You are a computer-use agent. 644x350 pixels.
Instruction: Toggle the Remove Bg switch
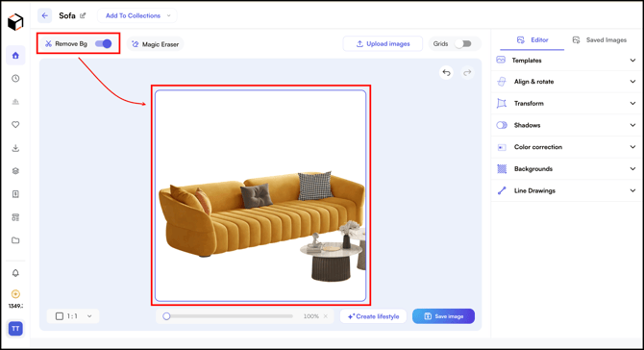(103, 43)
